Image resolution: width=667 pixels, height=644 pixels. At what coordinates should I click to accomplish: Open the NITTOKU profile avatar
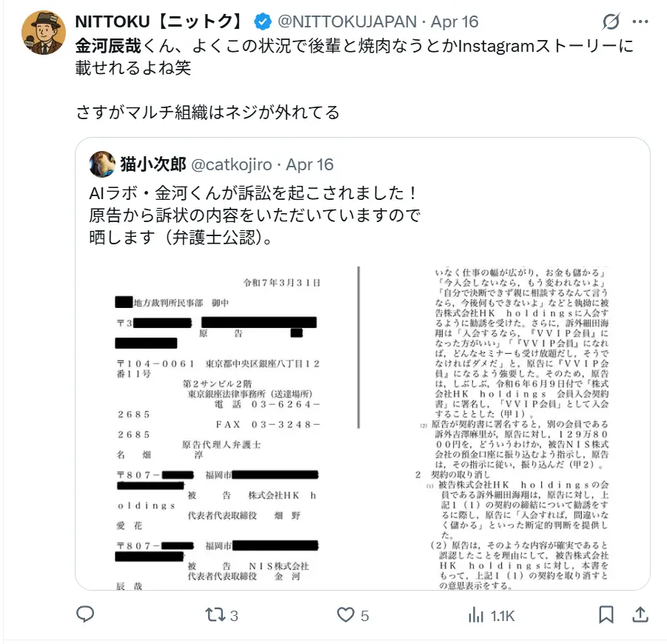click(44, 33)
